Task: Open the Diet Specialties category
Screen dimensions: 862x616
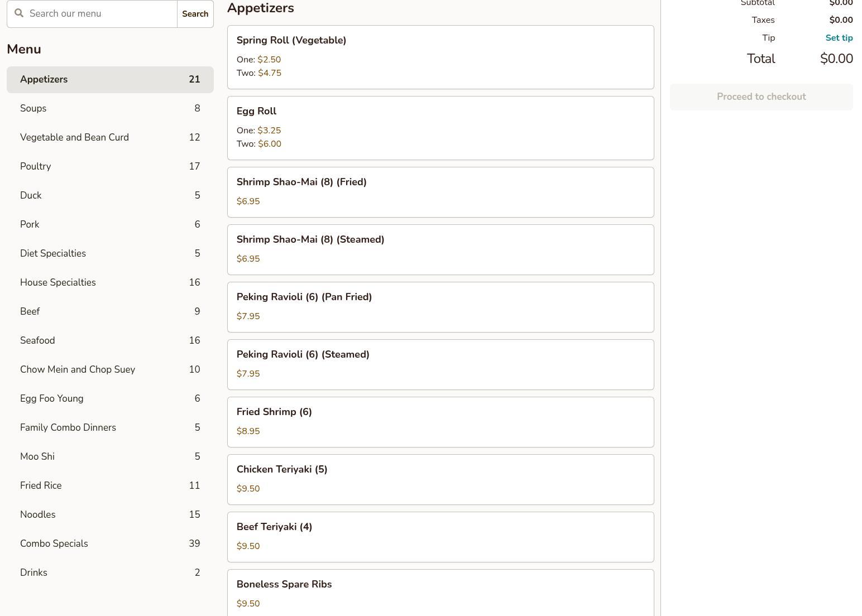Action: (x=110, y=254)
